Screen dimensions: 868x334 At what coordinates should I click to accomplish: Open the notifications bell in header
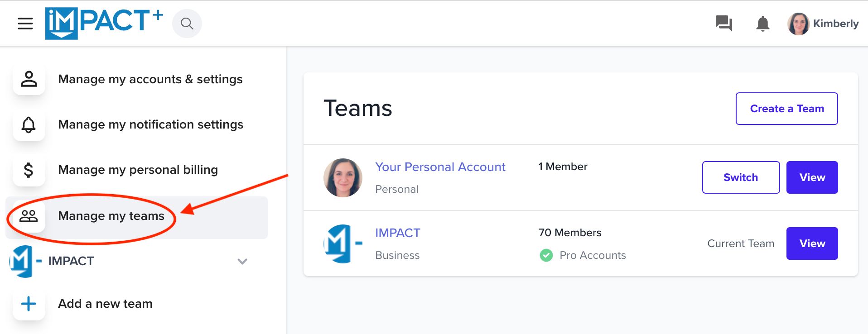(763, 24)
